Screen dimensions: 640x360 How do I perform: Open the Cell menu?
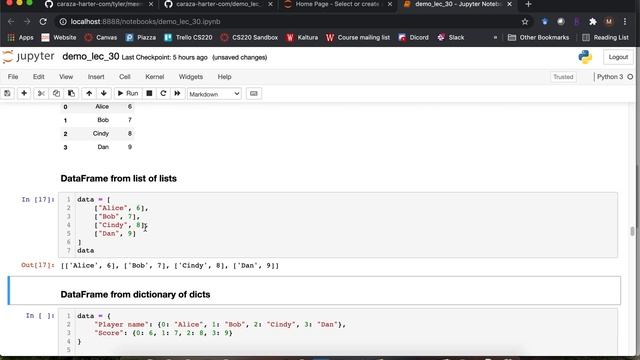coord(125,77)
